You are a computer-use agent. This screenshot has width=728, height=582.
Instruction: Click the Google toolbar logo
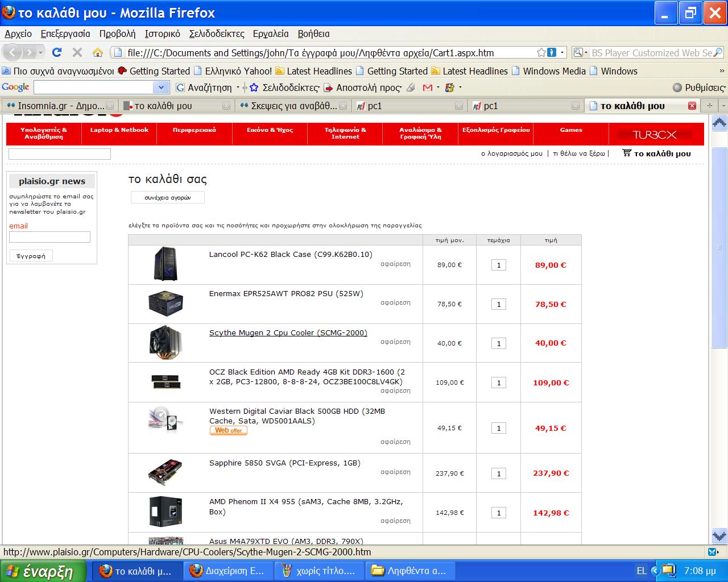coord(15,87)
